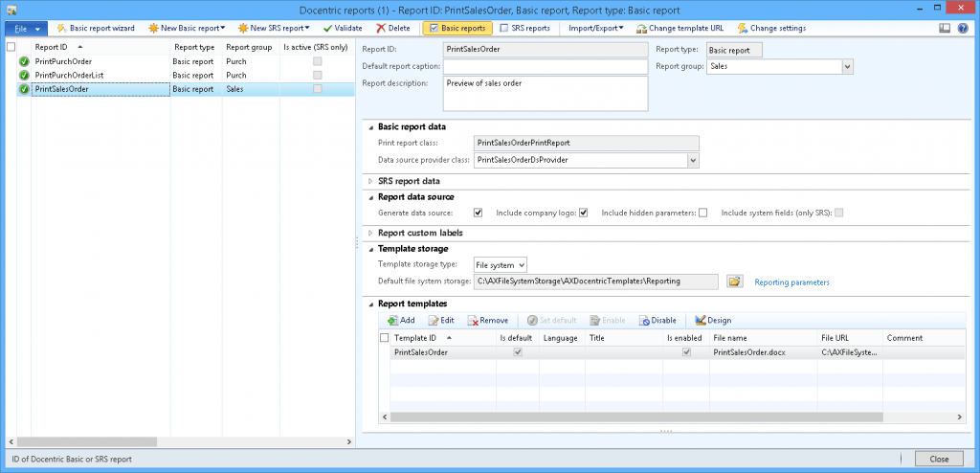Disable the selected template

(657, 321)
